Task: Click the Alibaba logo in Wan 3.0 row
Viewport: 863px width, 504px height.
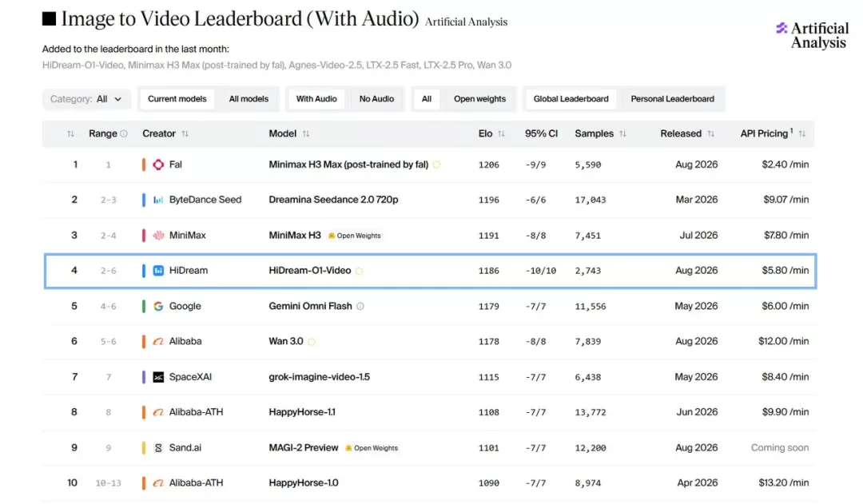Action: (x=158, y=342)
